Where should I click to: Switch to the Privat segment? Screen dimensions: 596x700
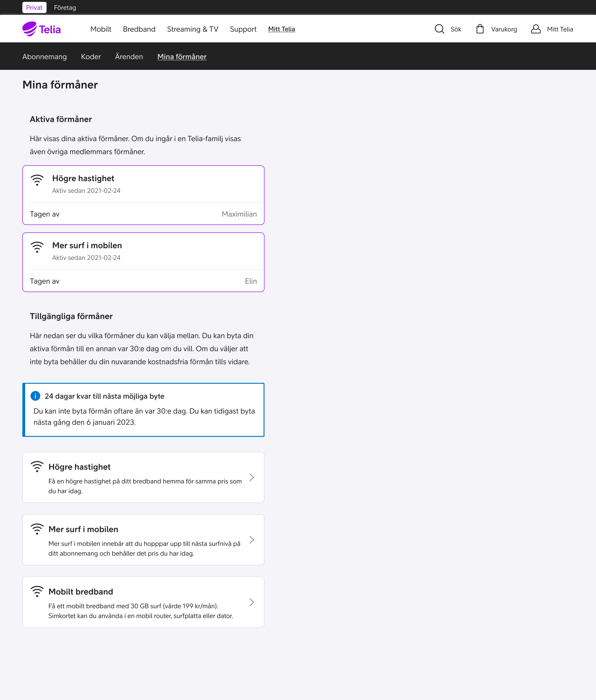coord(34,7)
